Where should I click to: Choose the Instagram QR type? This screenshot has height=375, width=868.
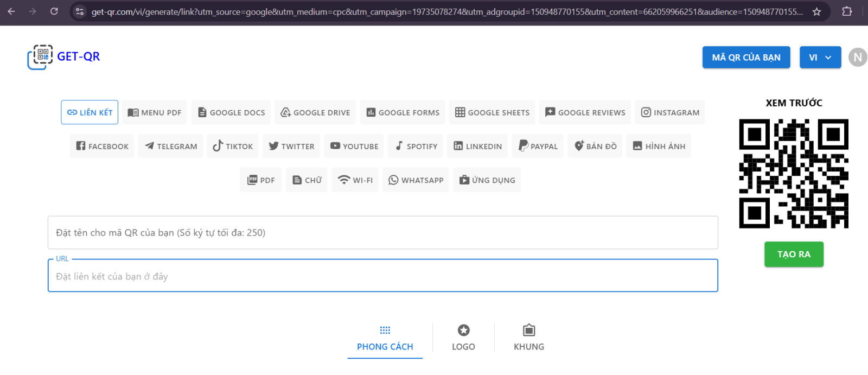click(x=670, y=112)
